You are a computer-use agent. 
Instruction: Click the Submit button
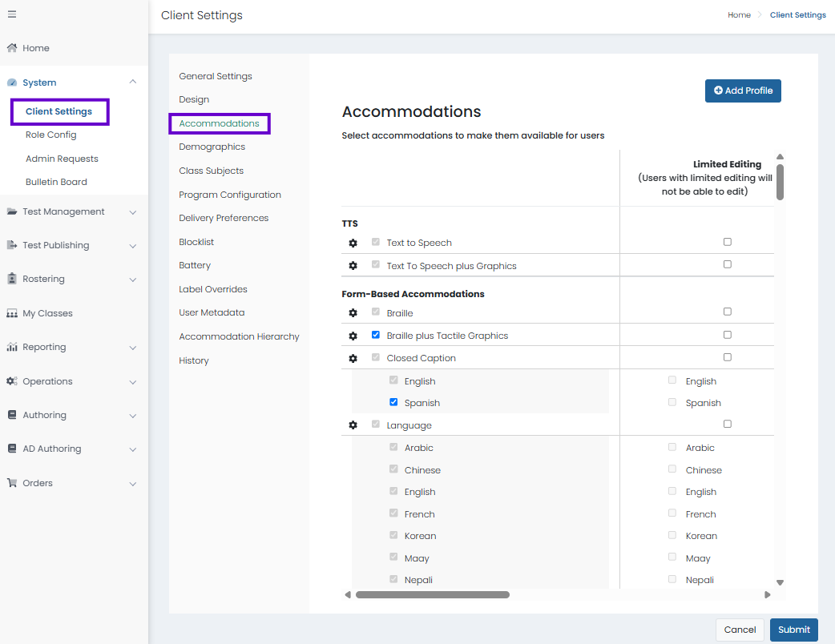coord(793,630)
